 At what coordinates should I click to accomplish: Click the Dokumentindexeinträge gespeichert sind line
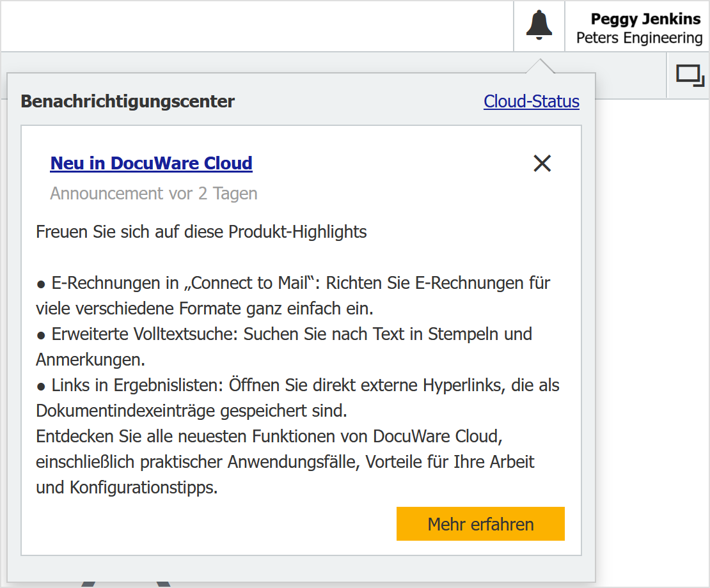[x=191, y=411]
